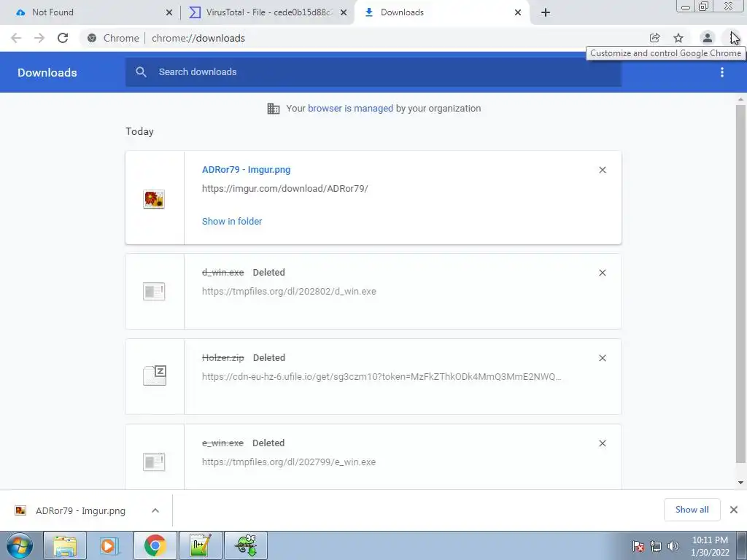Open the Chrome profile avatar menu

coord(708,38)
